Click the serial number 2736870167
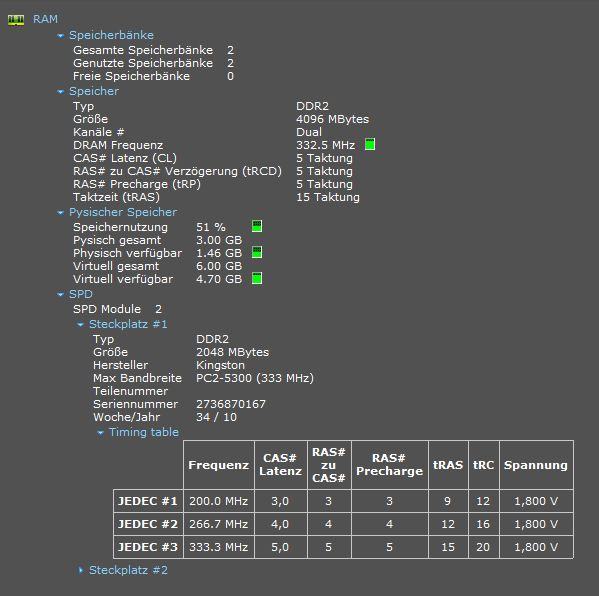This screenshot has height=596, width=599. click(231, 404)
